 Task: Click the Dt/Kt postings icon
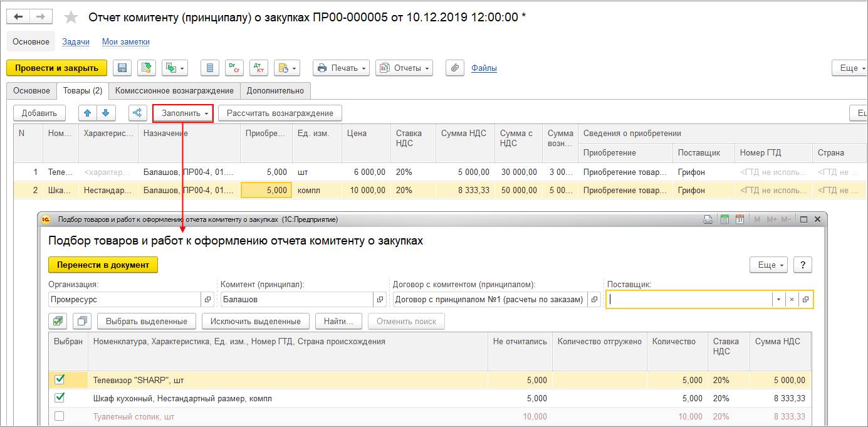258,68
